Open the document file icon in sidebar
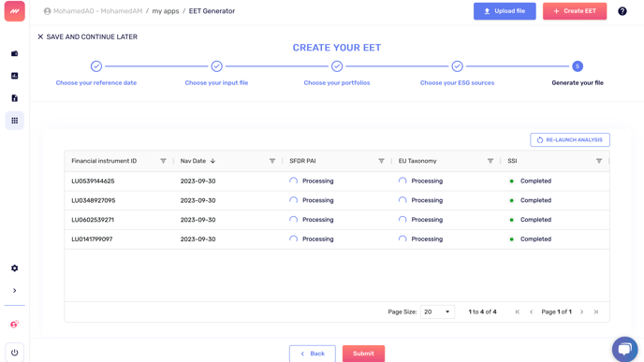This screenshot has height=362, width=644. tap(14, 98)
